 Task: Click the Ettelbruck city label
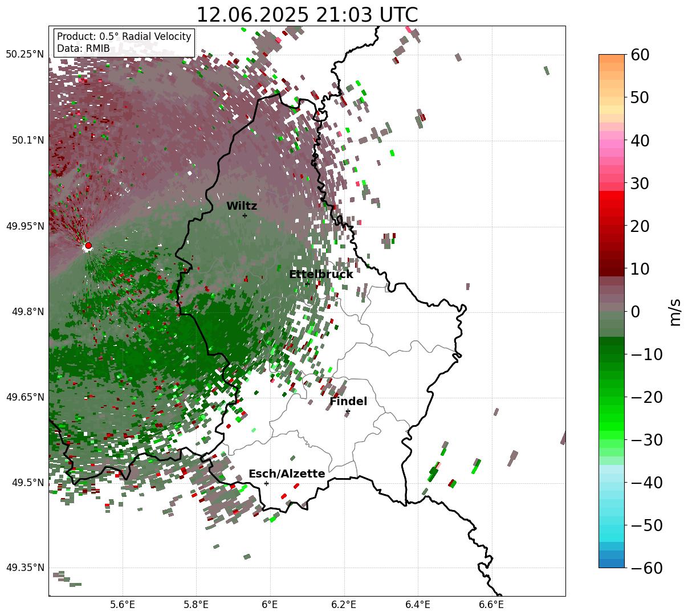(321, 275)
